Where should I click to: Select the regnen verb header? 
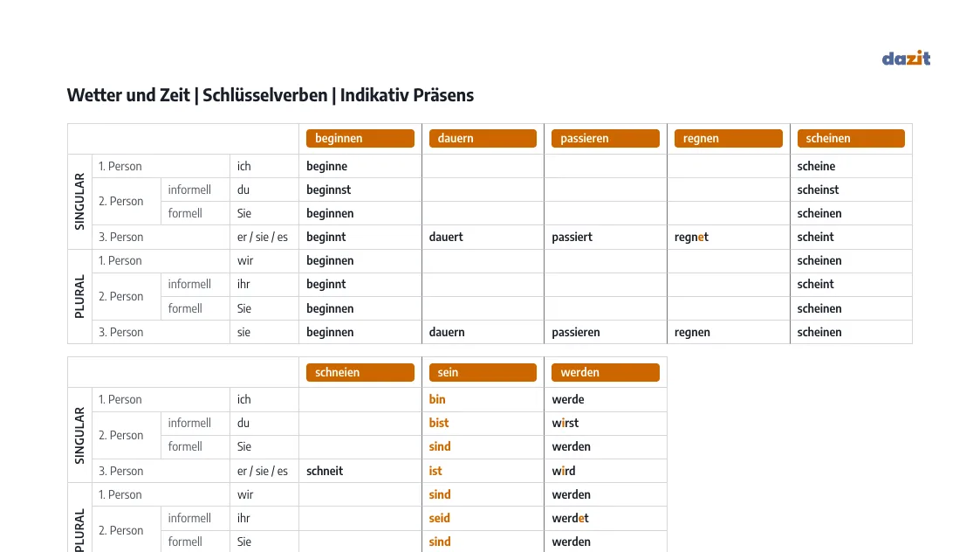pyautogui.click(x=728, y=138)
